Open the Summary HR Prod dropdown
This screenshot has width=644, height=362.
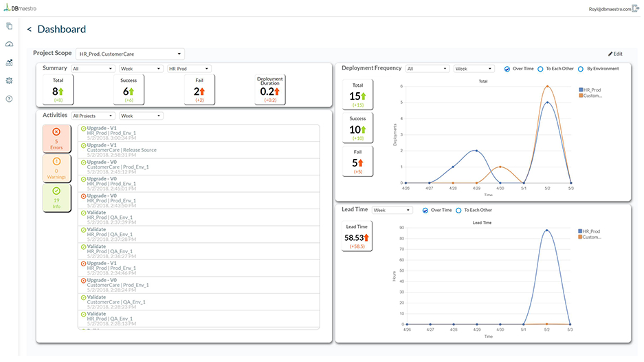[x=189, y=69]
